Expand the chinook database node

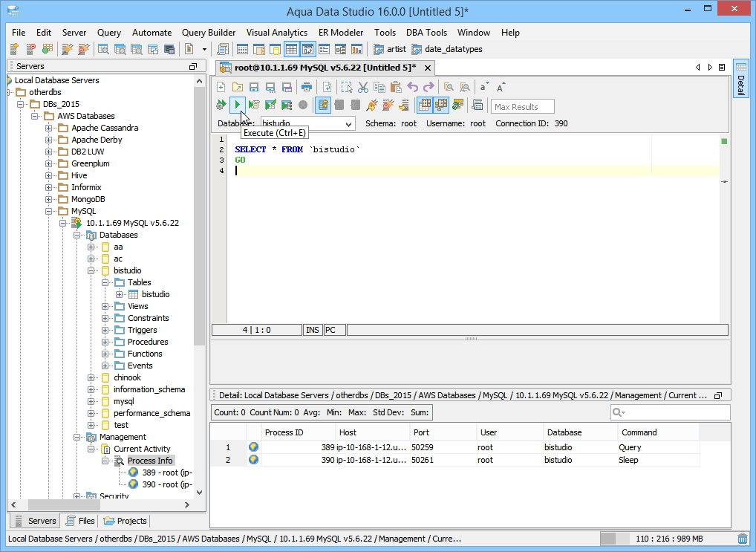(x=91, y=378)
